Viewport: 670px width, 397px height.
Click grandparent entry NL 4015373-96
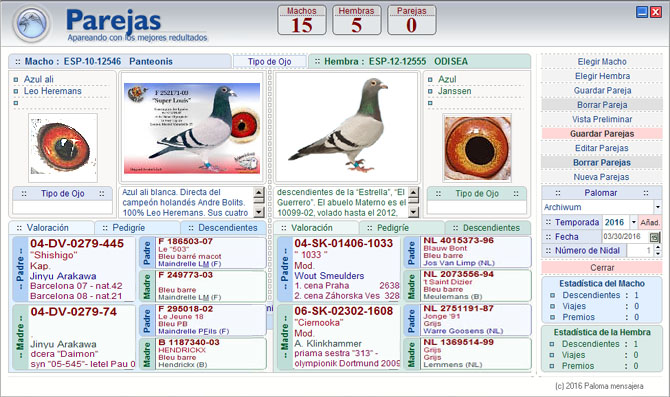[467, 252]
